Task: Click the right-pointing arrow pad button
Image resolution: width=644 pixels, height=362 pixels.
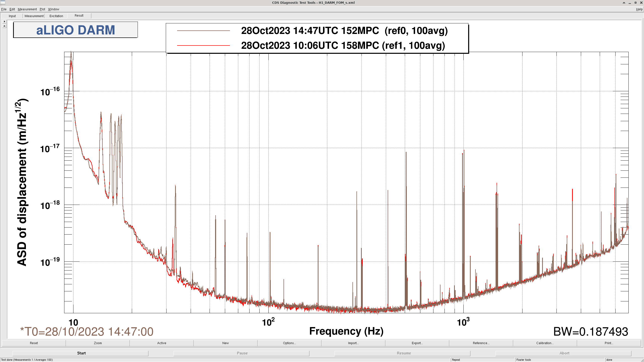Action: click(4, 22)
